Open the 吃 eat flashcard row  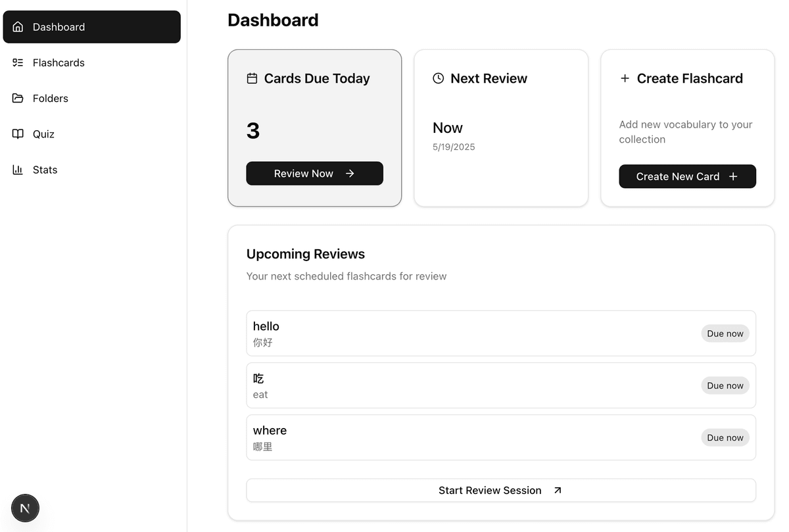(x=501, y=385)
